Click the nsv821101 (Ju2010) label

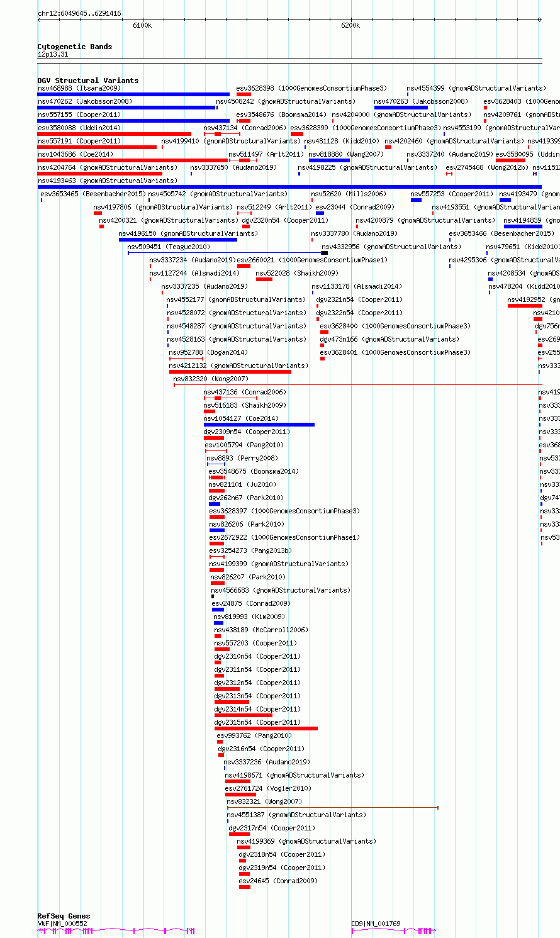pyautogui.click(x=242, y=484)
